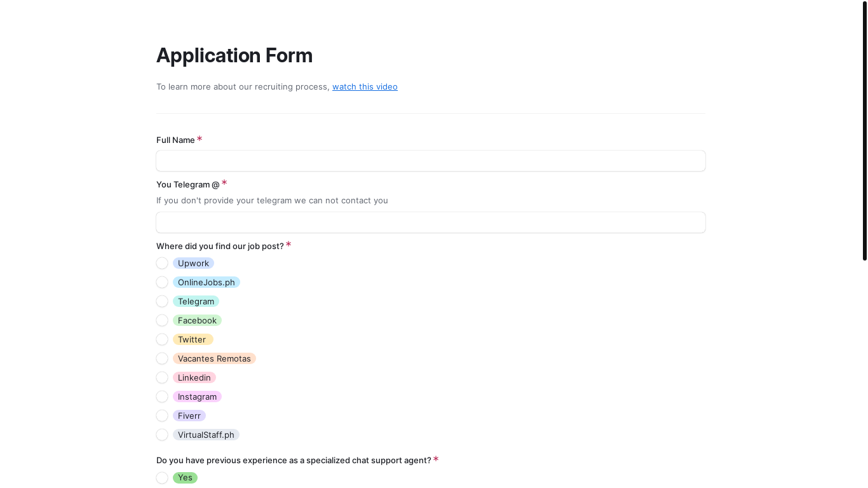Click the chat support experience question text

pos(294,460)
